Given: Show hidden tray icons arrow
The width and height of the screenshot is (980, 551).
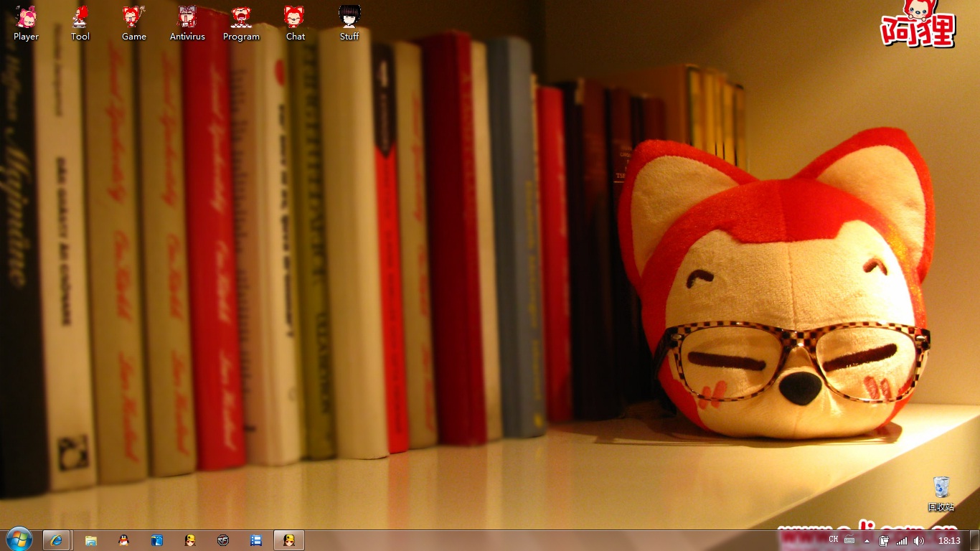Looking at the screenshot, I should [867, 541].
